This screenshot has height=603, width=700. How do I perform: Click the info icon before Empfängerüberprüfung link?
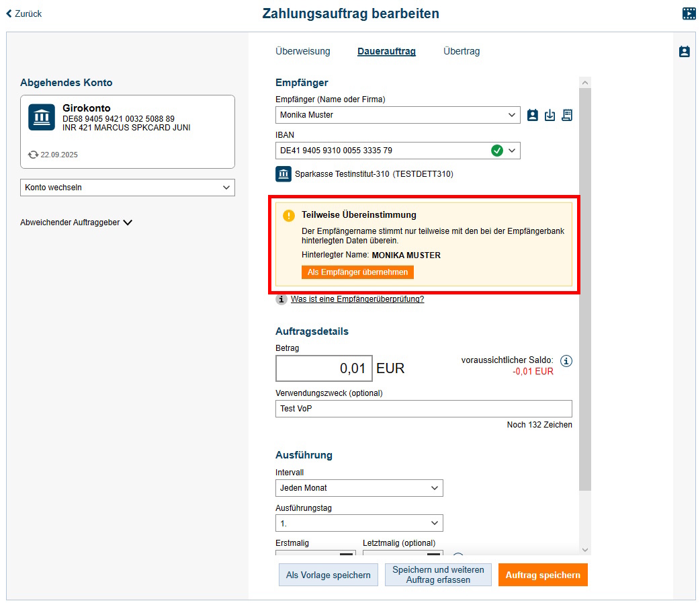(x=281, y=299)
